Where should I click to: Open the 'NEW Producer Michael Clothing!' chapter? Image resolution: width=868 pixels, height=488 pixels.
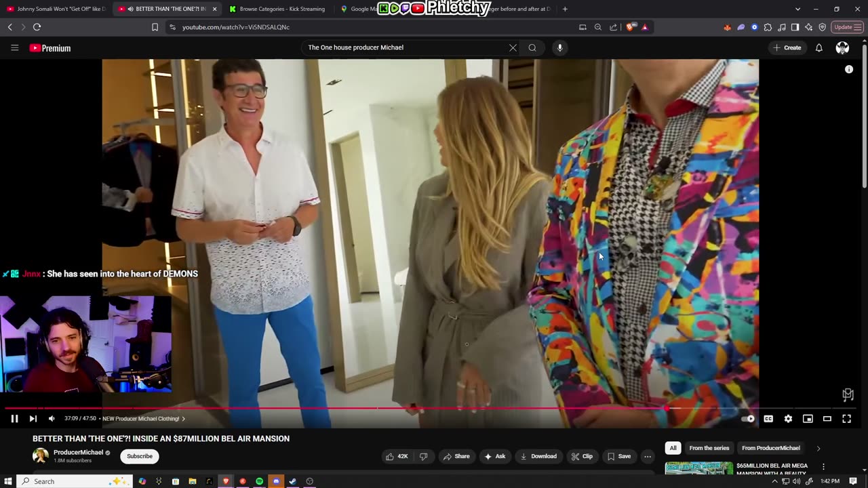pos(144,419)
